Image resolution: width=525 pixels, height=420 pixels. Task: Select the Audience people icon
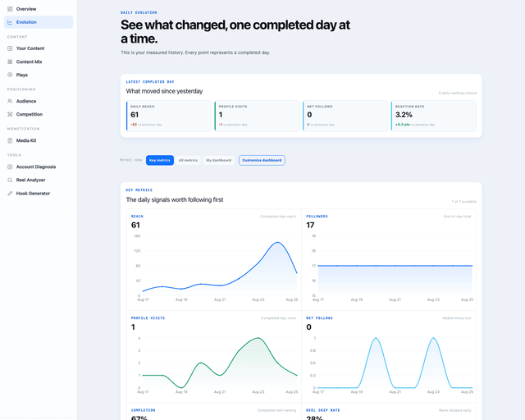click(10, 101)
